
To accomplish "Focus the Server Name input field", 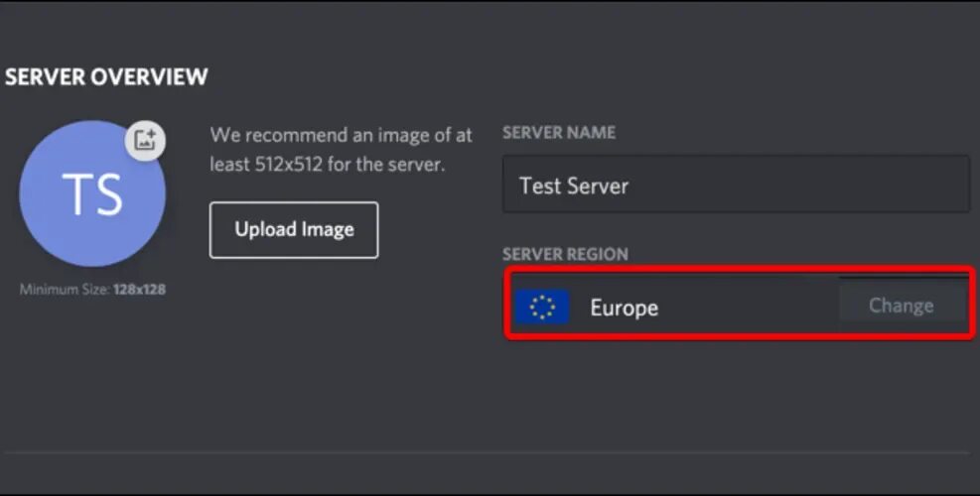I will tap(735, 185).
